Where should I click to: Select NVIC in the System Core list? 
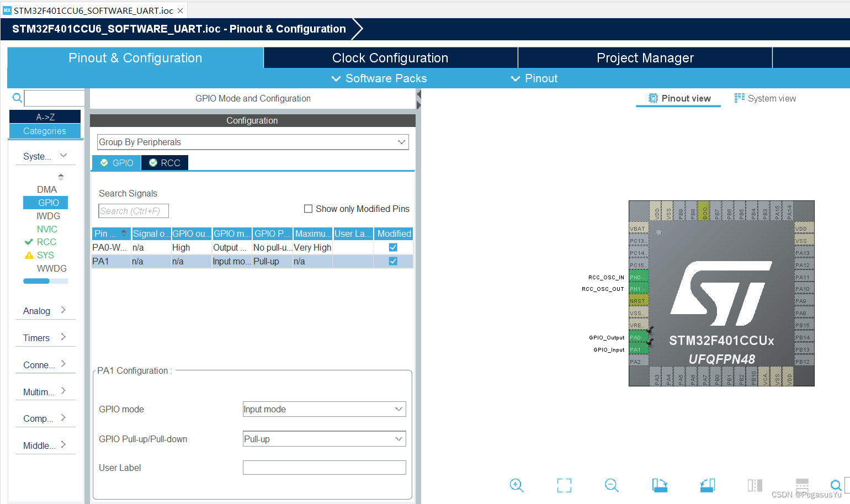coord(47,229)
